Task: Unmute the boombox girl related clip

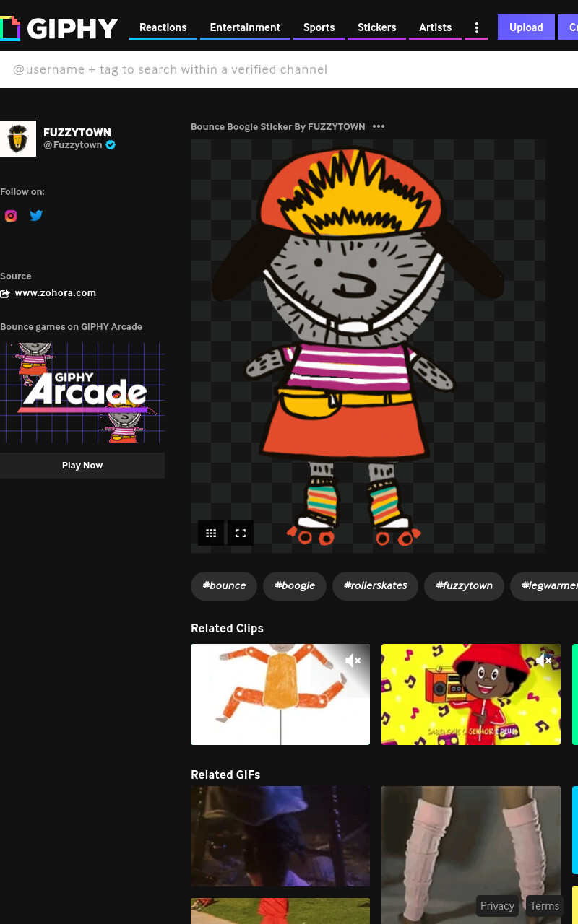Action: (x=544, y=661)
